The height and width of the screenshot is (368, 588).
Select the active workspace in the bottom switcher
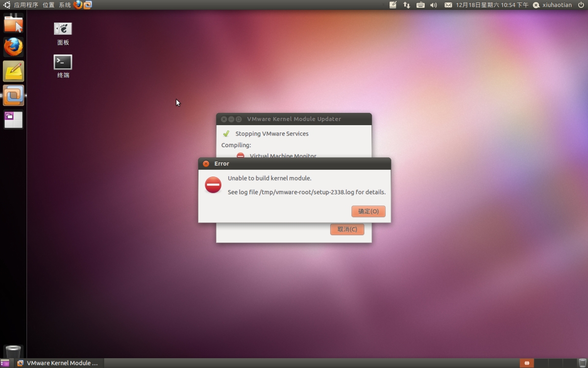527,363
